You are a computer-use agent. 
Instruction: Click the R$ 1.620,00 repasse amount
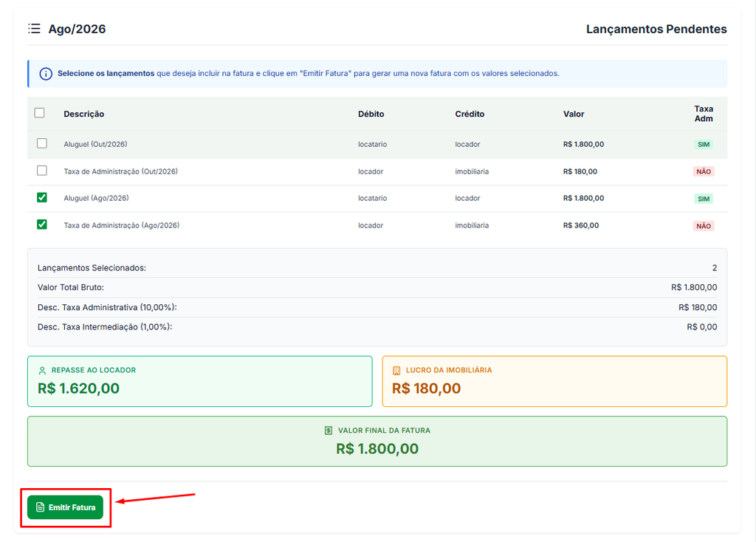(x=78, y=388)
